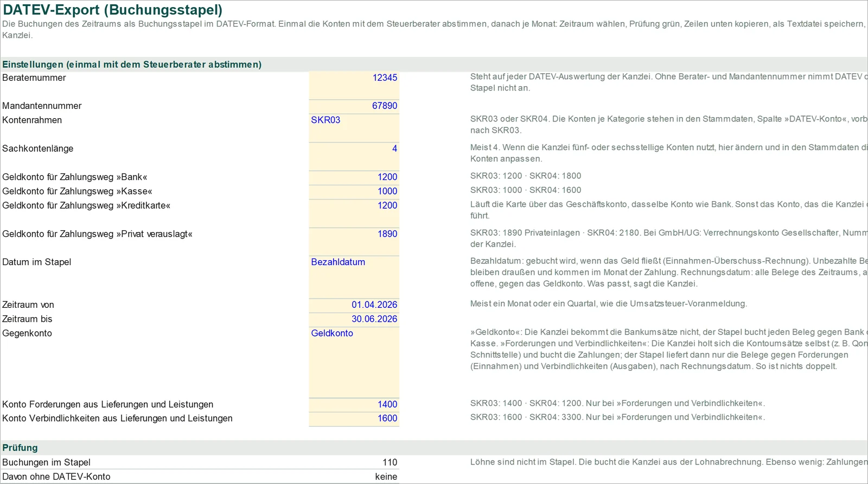Click the Buchungen im Stapel count 110
This screenshot has height=484, width=868.
[390, 462]
